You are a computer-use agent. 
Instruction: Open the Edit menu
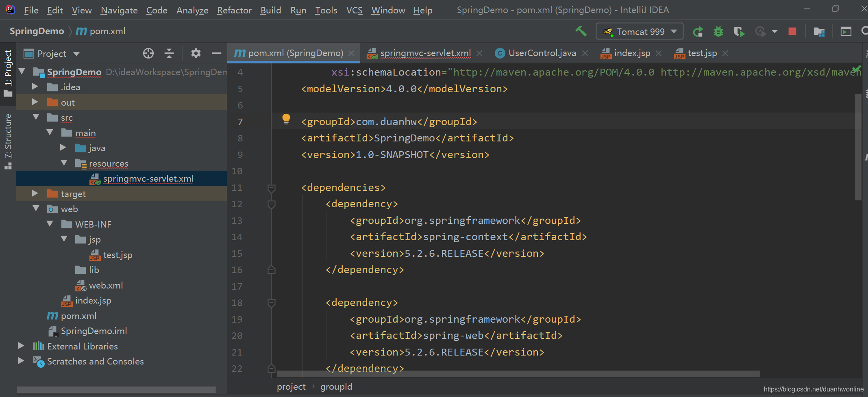55,10
